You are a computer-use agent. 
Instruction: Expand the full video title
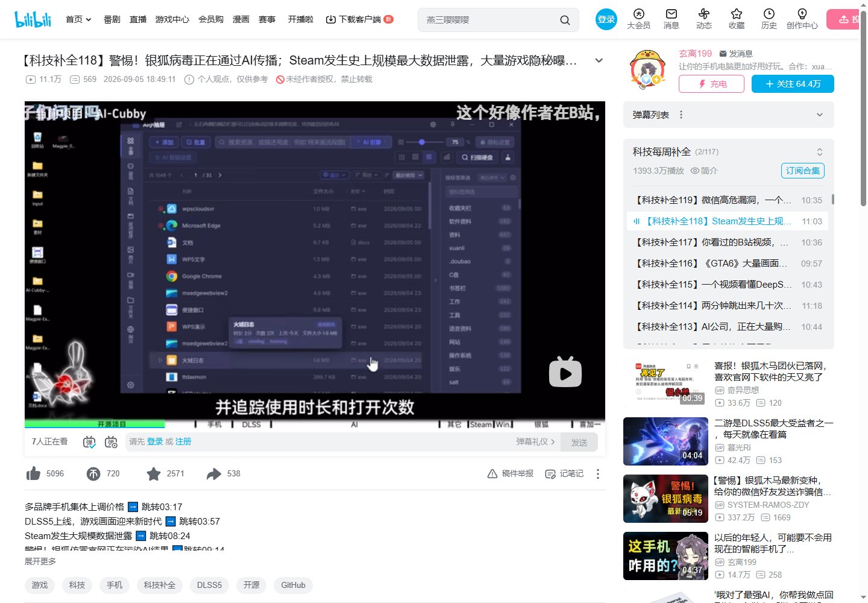coord(599,60)
